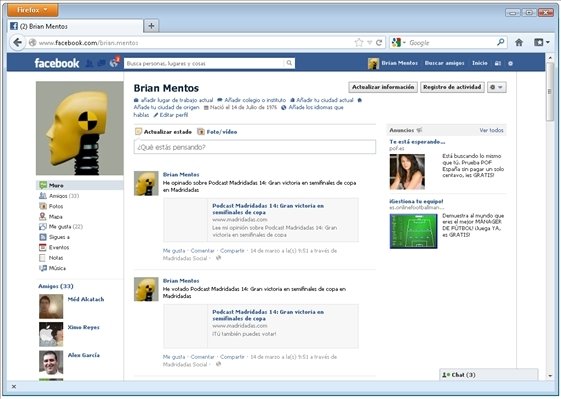The height and width of the screenshot is (399, 561).
Task: Click Actualizar estado icon in composer
Action: click(x=138, y=132)
